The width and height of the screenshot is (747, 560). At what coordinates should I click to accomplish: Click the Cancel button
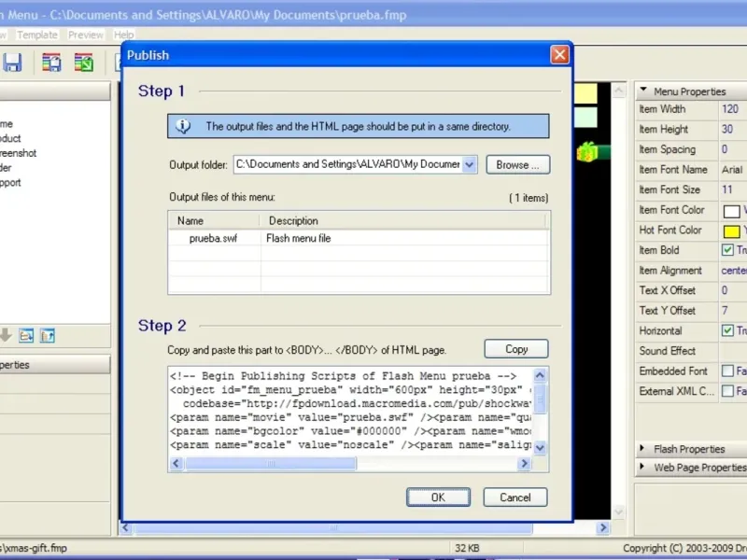click(515, 497)
